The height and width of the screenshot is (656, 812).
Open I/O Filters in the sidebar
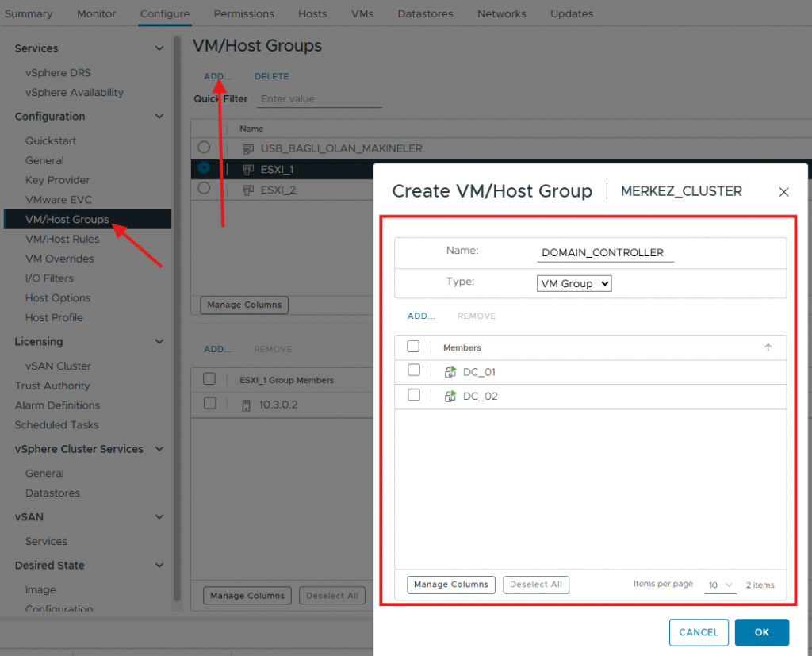click(49, 278)
